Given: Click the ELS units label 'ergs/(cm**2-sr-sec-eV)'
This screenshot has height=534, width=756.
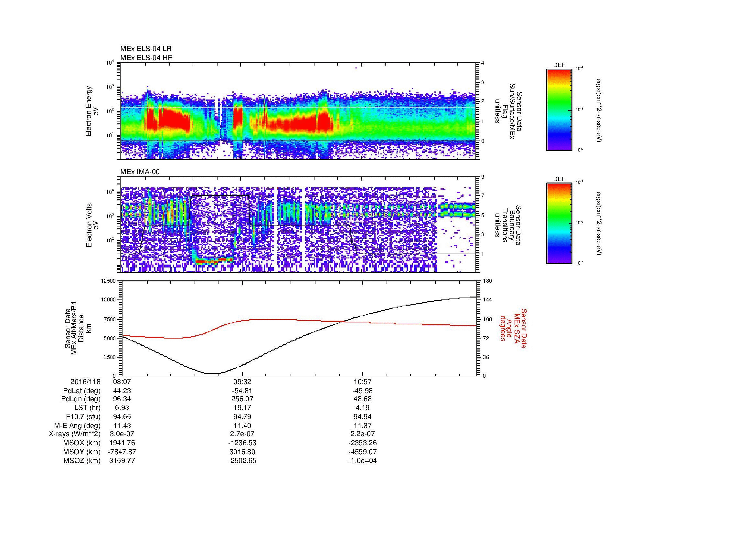Looking at the screenshot, I should pyautogui.click(x=599, y=110).
